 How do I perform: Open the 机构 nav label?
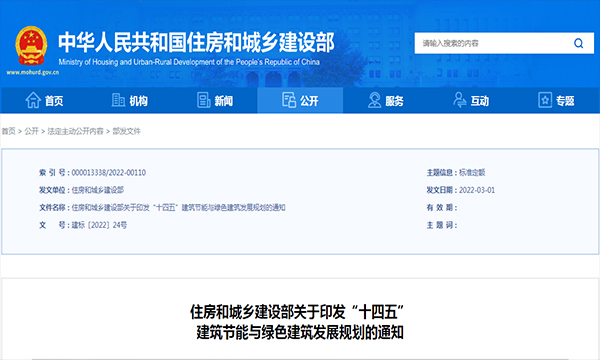coord(139,101)
